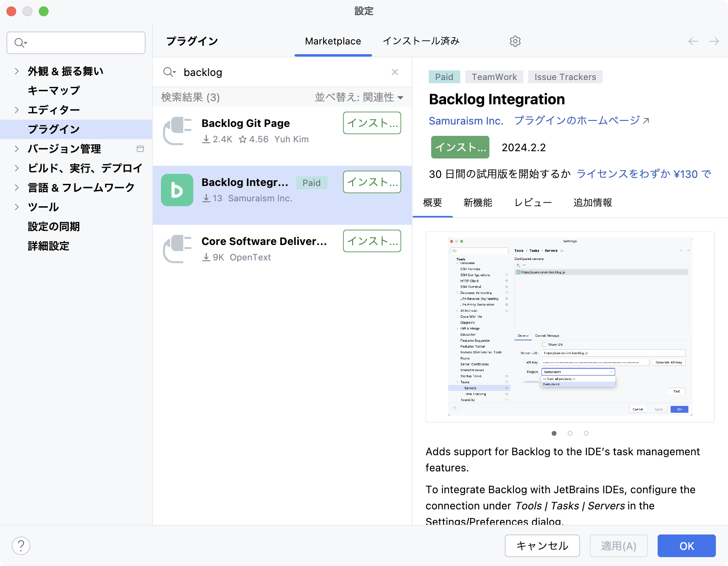Open the plugin screenshot preview image
The height and width of the screenshot is (566, 728).
[x=570, y=327]
